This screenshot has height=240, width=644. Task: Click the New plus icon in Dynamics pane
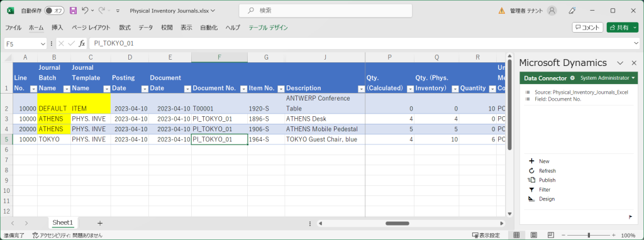tap(531, 161)
